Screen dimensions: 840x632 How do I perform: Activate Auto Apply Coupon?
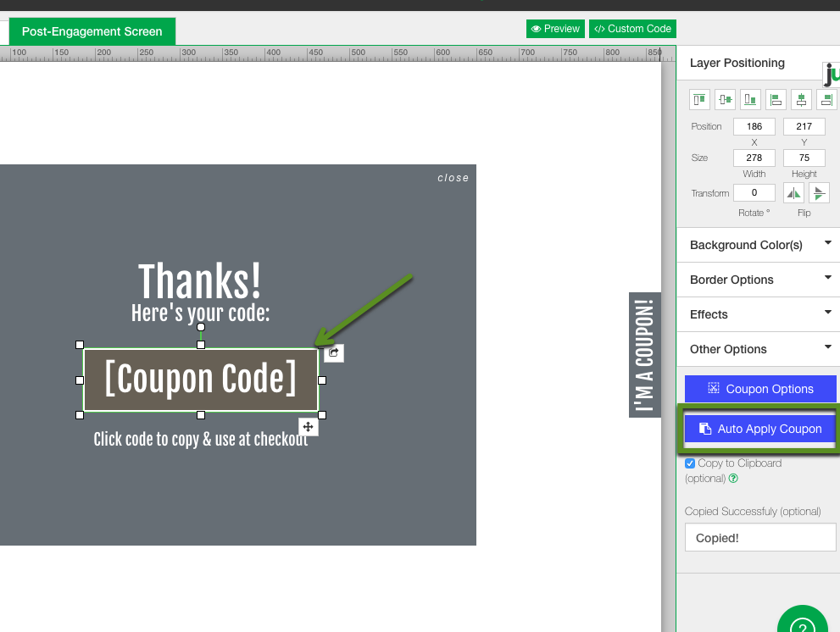760,429
